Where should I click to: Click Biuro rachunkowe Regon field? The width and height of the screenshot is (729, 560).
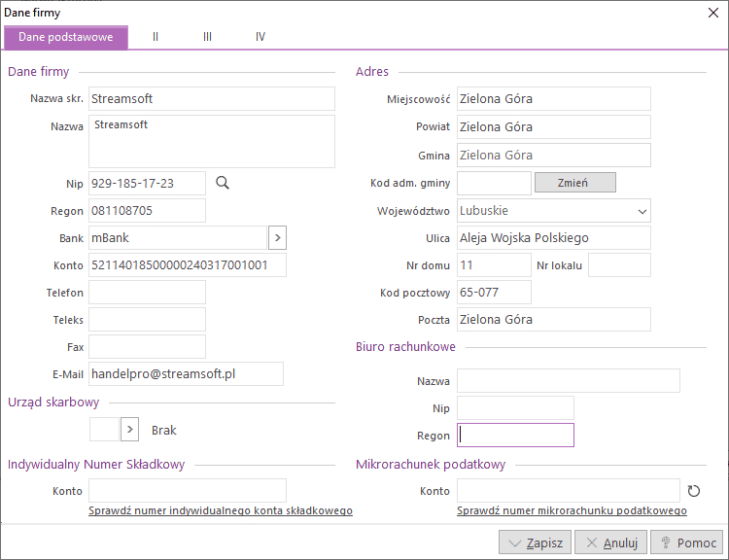click(x=515, y=436)
